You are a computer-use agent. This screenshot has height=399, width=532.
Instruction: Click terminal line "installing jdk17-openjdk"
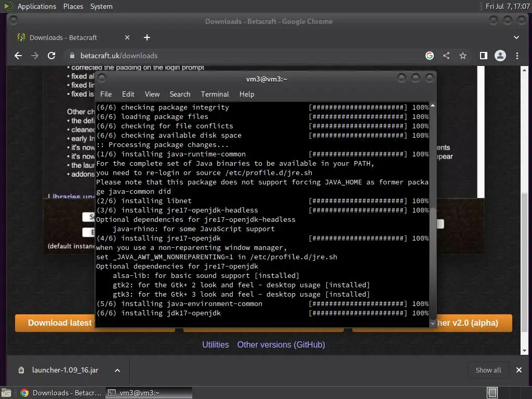point(170,313)
